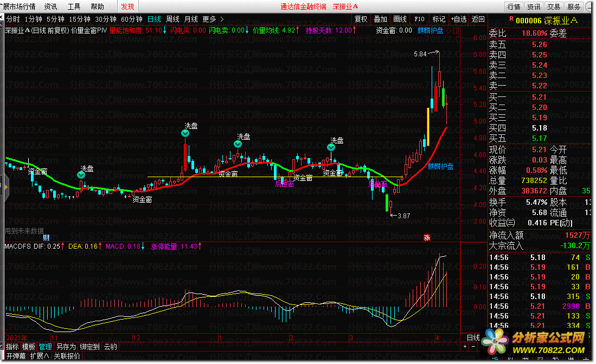The width and height of the screenshot is (596, 364).
Task: Click 另存为 save-as button
Action: [x=66, y=347]
